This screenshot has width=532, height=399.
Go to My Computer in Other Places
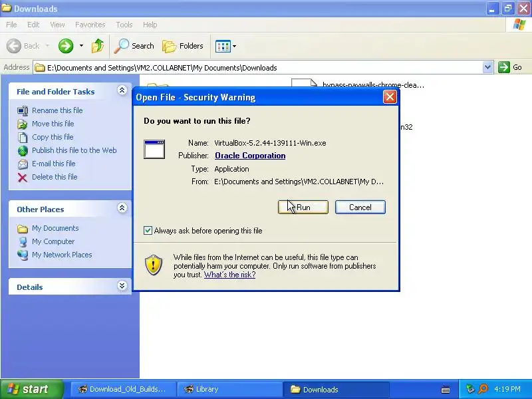pos(53,241)
